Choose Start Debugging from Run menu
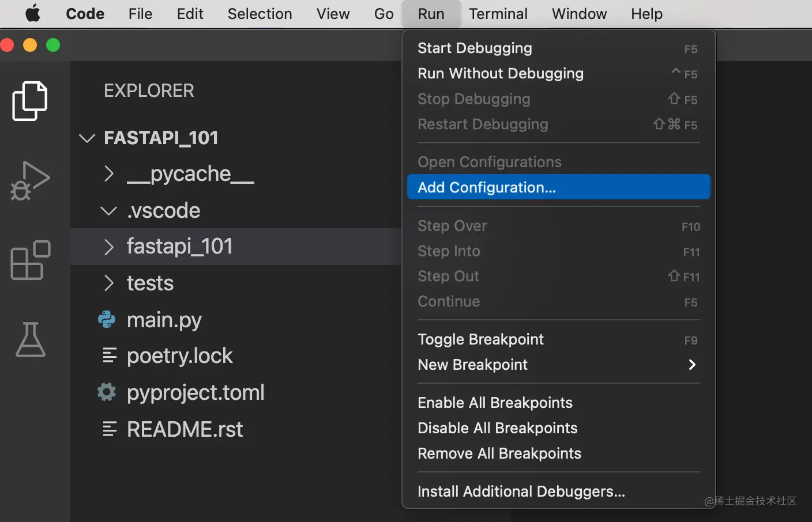 (558, 48)
